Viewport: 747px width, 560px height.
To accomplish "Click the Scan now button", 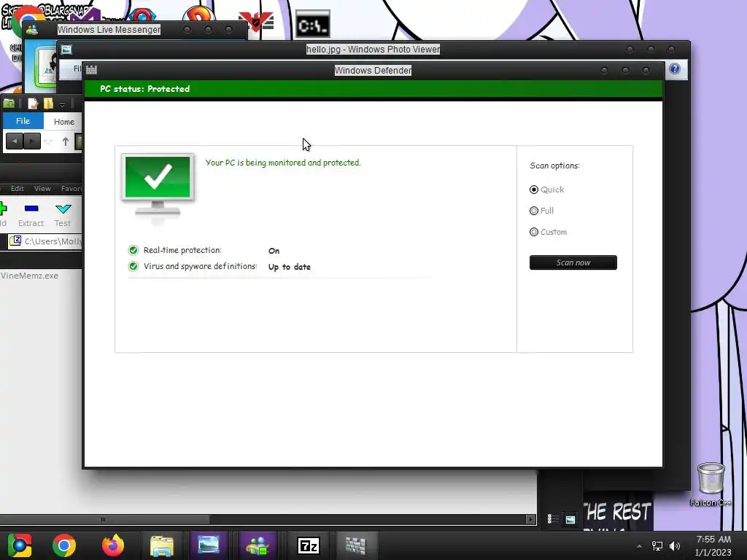I will pyautogui.click(x=573, y=262).
